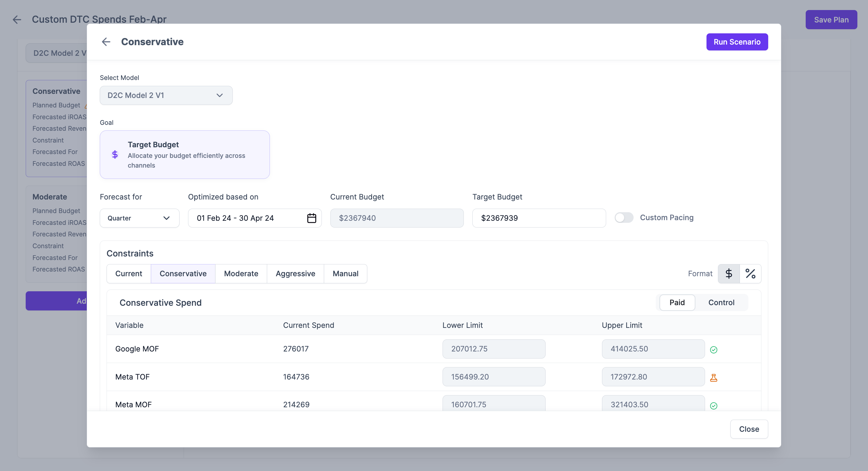Click the page back arrow near plan title
The image size is (868, 471).
tap(17, 19)
